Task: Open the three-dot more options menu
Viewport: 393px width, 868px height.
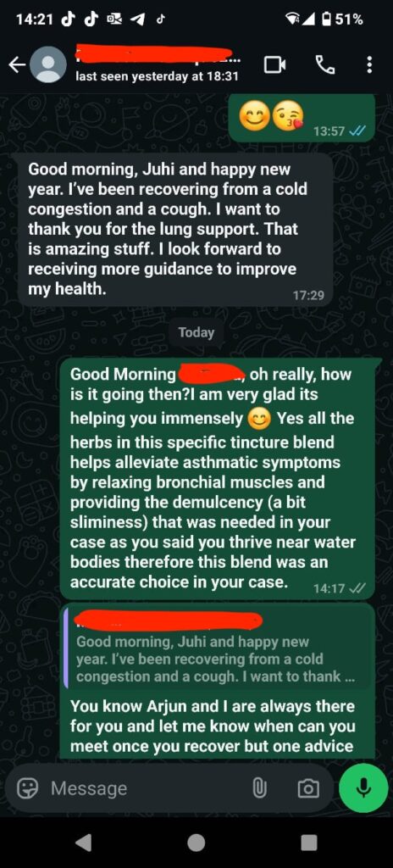Action: (x=369, y=65)
